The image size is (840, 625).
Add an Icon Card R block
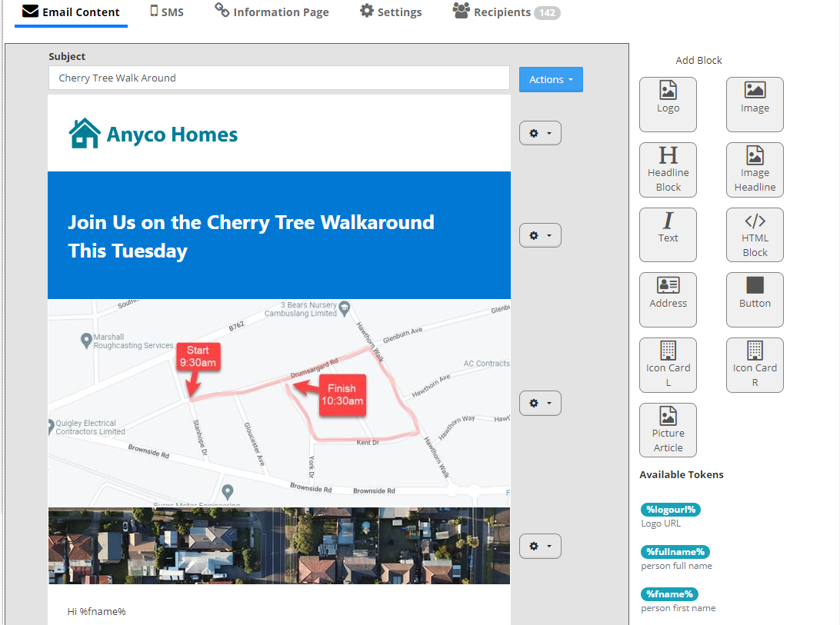tap(755, 365)
